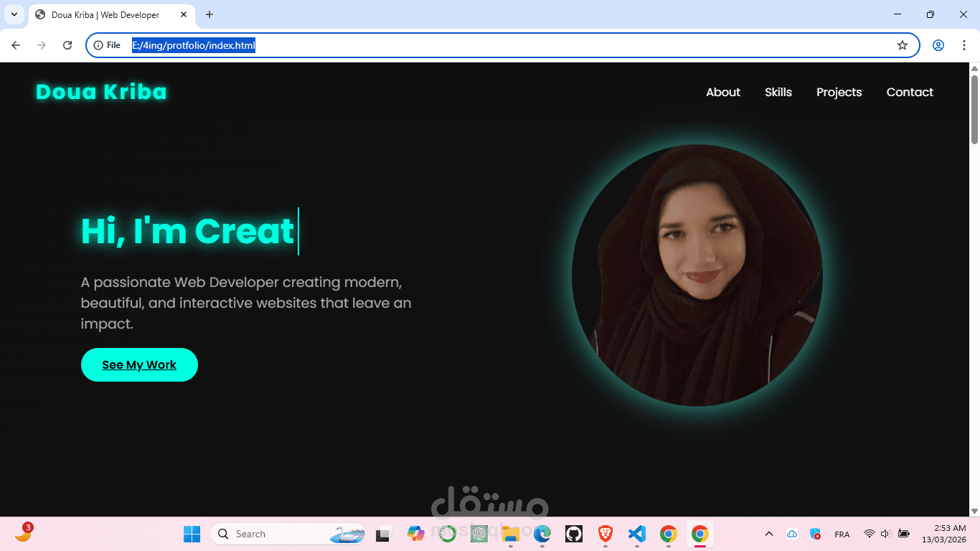The height and width of the screenshot is (551, 980).
Task: Click the Doua Kriba logo text
Action: (x=101, y=92)
